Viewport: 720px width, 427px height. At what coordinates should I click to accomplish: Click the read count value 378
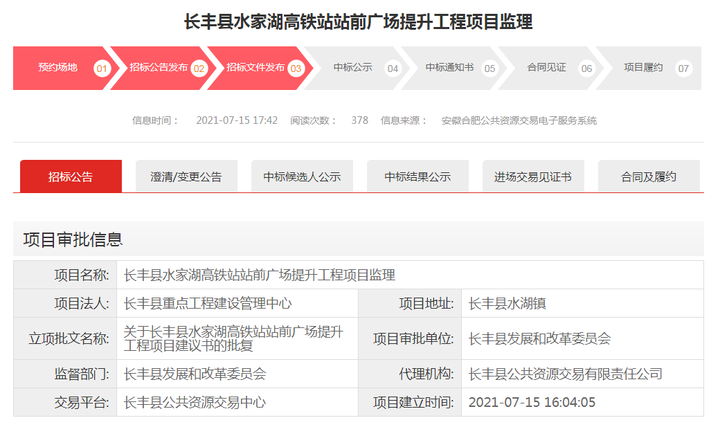(360, 120)
